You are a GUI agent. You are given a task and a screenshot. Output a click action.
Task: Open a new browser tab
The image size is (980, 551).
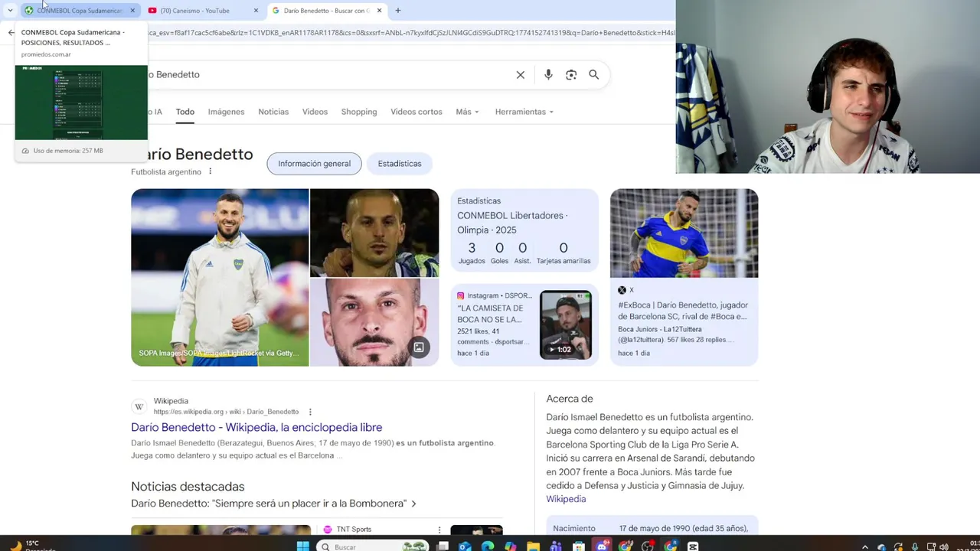tap(398, 11)
